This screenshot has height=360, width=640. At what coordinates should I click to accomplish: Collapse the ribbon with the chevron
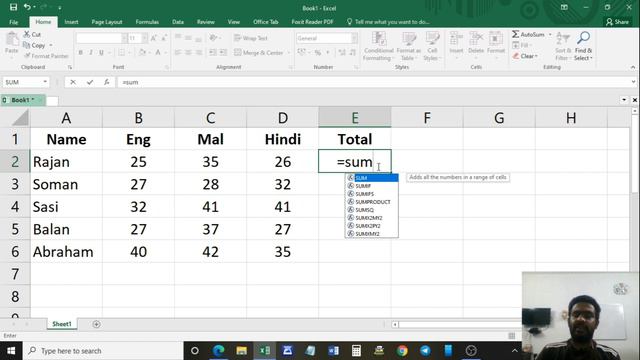(633, 67)
